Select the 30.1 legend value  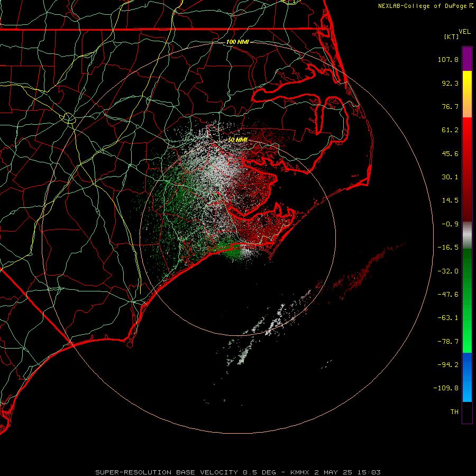[x=450, y=177]
